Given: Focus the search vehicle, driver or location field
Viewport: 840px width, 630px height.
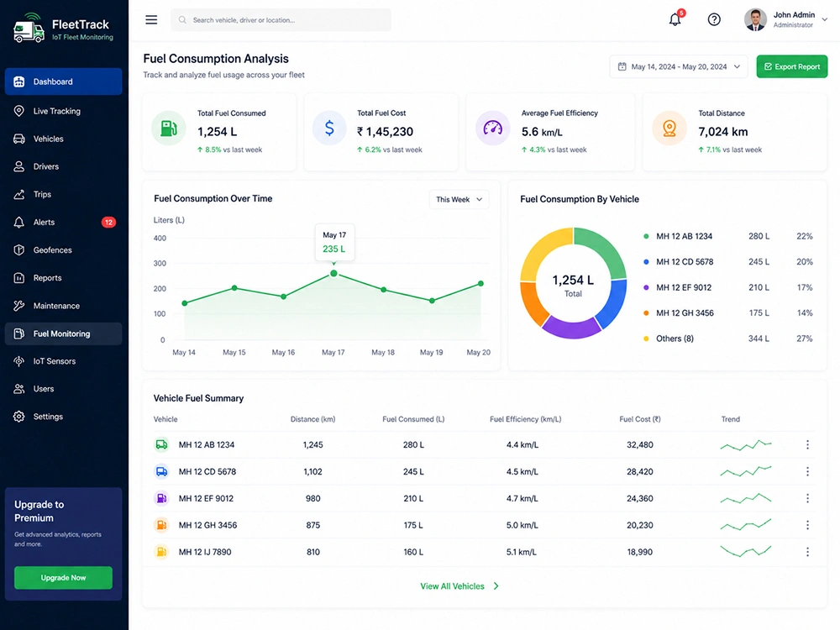Looking at the screenshot, I should pyautogui.click(x=281, y=20).
